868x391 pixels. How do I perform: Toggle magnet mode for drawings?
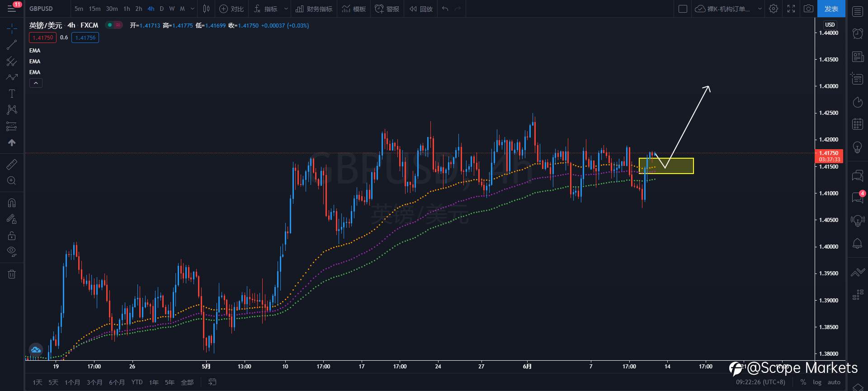12,203
